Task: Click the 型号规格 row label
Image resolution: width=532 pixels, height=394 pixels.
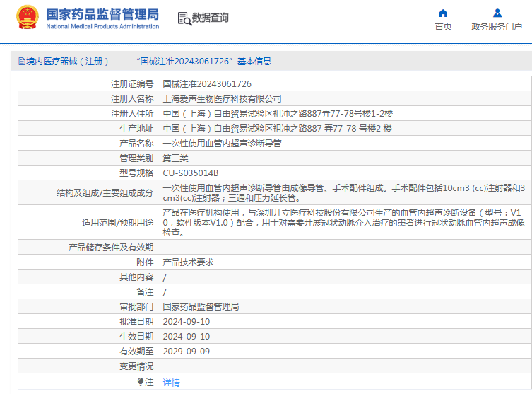Action: (136, 173)
